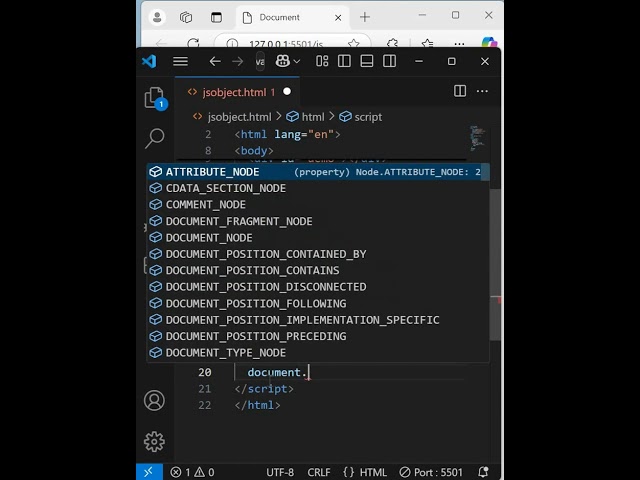This screenshot has height=480, width=640.
Task: Split the editor to the right
Action: (460, 91)
